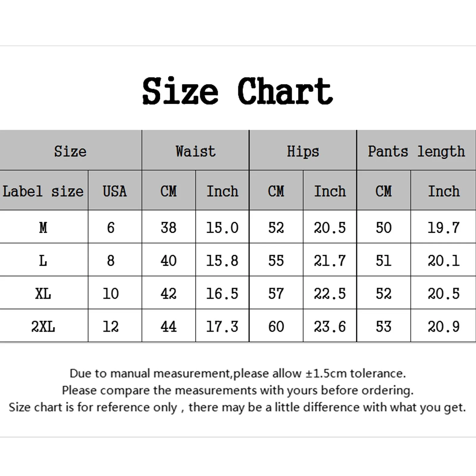Image resolution: width=476 pixels, height=476 pixels.
Task: Click the M label size cell
Action: pyautogui.click(x=43, y=228)
